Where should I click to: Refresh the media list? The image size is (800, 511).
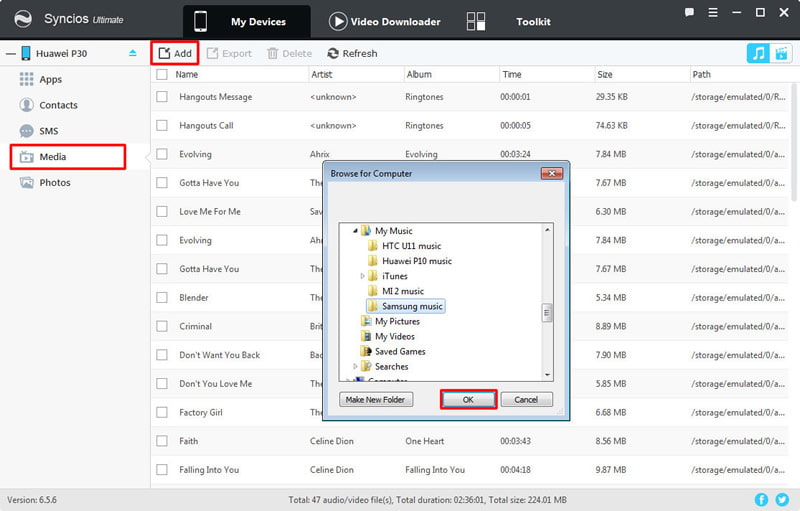tap(353, 53)
